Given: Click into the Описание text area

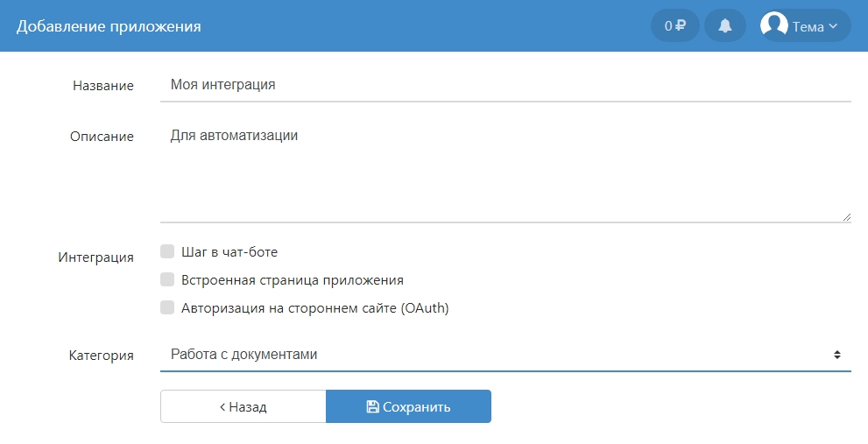Looking at the screenshot, I should point(505,171).
